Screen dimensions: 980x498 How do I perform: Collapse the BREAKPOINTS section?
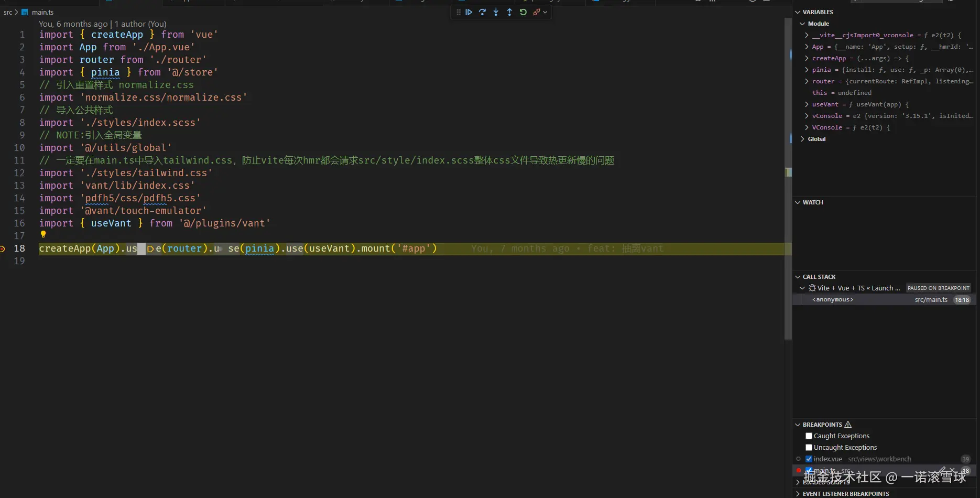click(798, 425)
